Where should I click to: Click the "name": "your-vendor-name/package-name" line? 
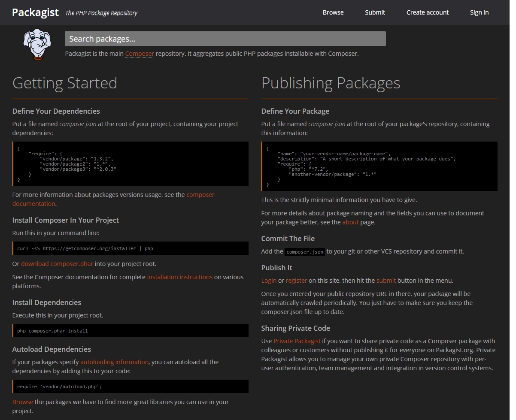(334, 154)
